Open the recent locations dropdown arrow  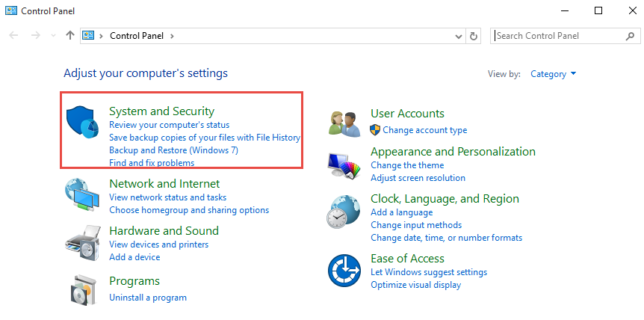53,36
